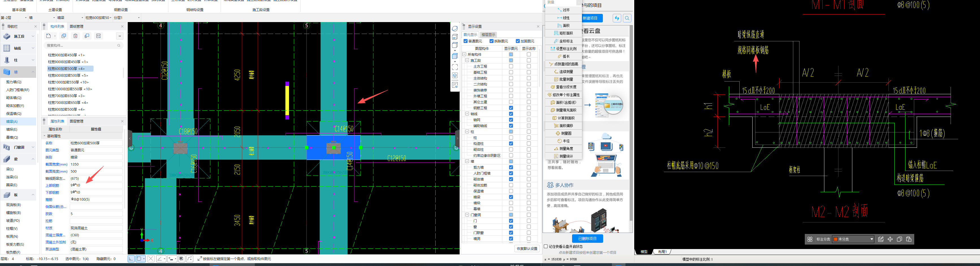This screenshot has height=266, width=980.
Task: Select the 矩形面积 measurement tool
Action: [564, 33]
